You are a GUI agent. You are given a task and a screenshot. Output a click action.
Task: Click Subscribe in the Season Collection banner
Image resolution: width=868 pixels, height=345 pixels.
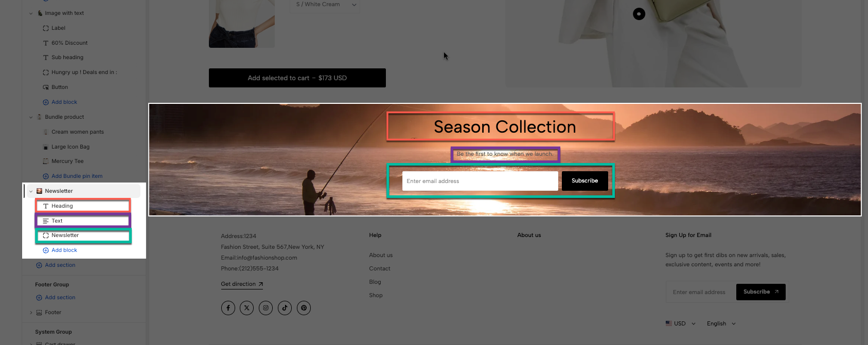pyautogui.click(x=585, y=181)
